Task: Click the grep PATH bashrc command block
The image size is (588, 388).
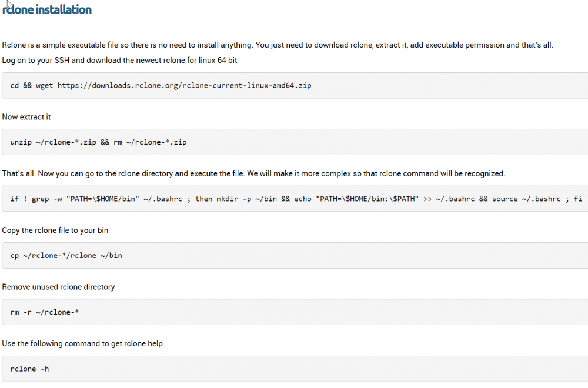Action: pos(295,199)
